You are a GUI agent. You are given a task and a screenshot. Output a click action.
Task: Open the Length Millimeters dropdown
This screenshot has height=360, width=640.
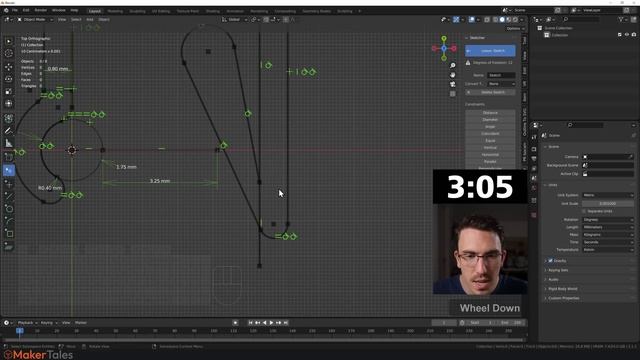tap(608, 227)
